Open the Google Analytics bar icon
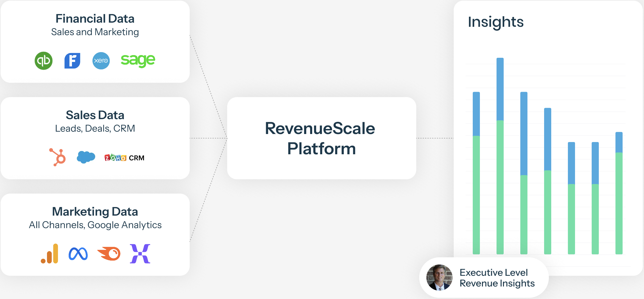The height and width of the screenshot is (299, 644). [x=50, y=254]
